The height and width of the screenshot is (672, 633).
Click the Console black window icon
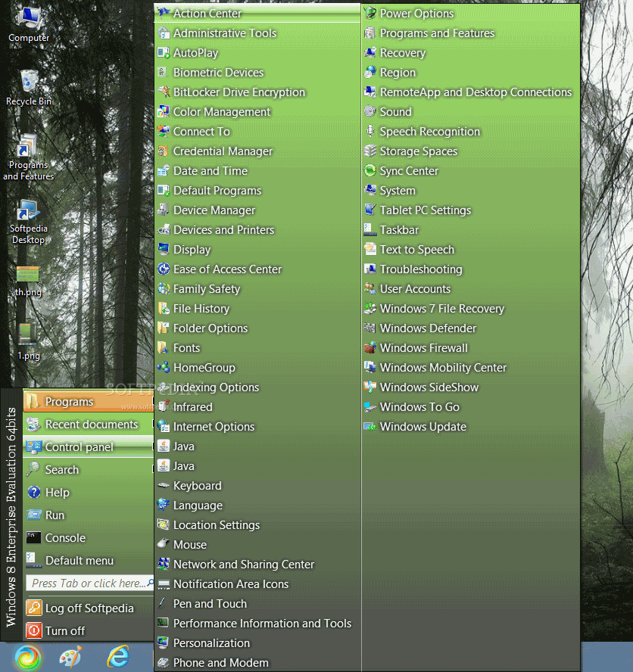coord(33,538)
